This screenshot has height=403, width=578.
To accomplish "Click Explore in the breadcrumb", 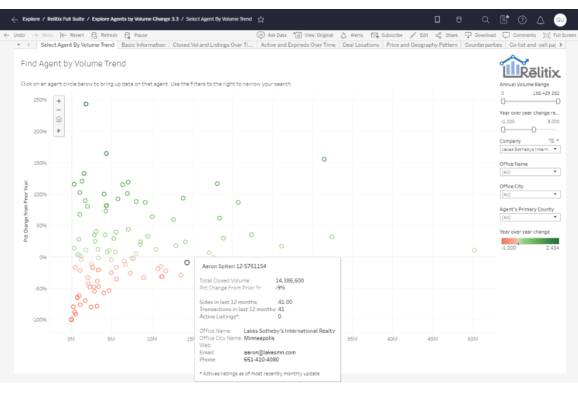I will [x=31, y=19].
